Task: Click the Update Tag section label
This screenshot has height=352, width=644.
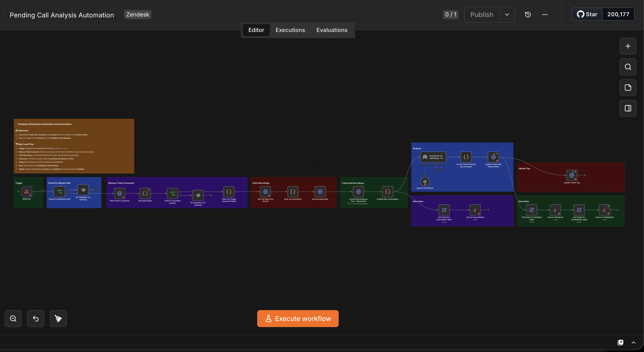Action: tap(524, 168)
